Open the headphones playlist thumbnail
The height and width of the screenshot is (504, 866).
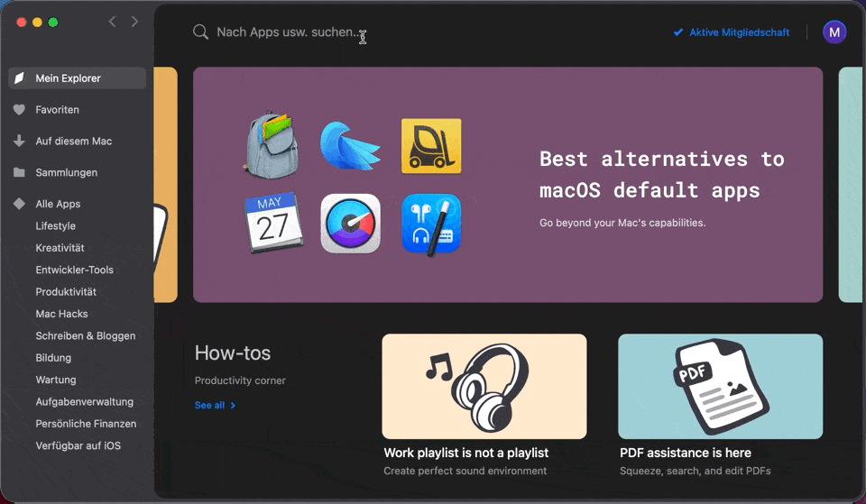484,387
